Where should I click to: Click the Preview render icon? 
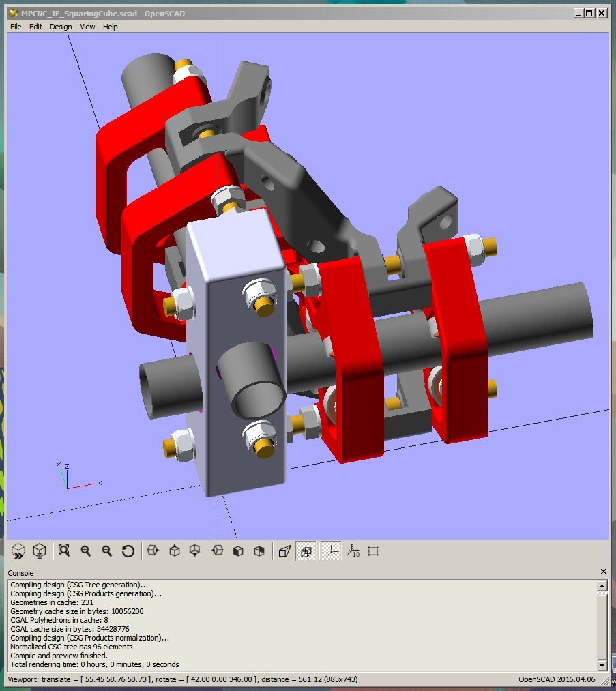(x=18, y=551)
